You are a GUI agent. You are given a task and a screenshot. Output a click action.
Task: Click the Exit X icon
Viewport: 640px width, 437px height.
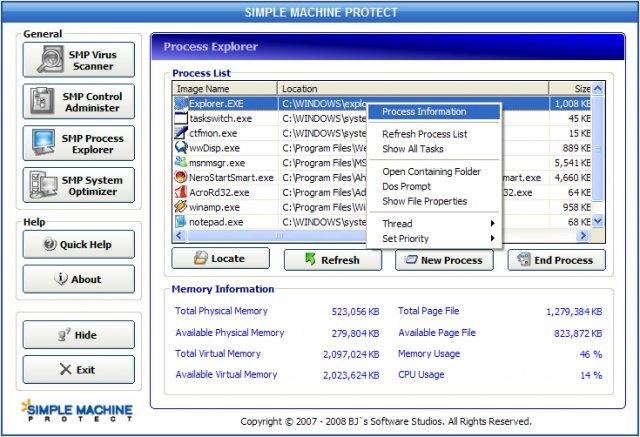click(65, 369)
